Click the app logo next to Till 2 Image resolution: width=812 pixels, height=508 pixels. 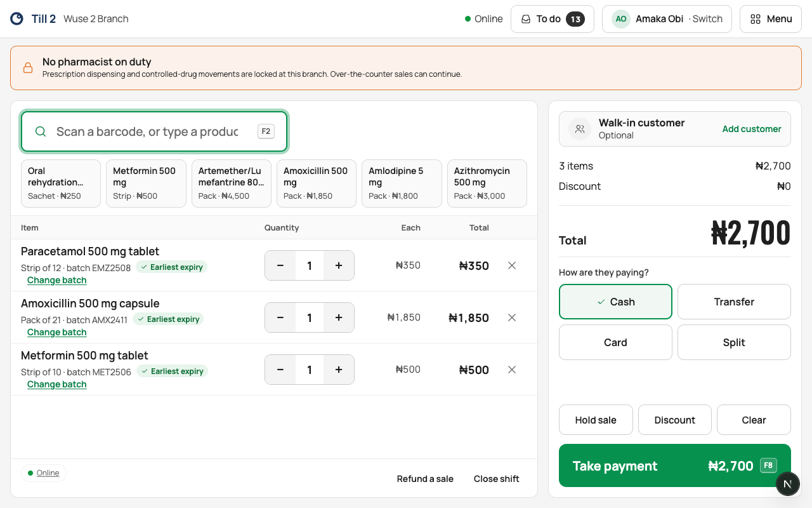click(x=17, y=19)
